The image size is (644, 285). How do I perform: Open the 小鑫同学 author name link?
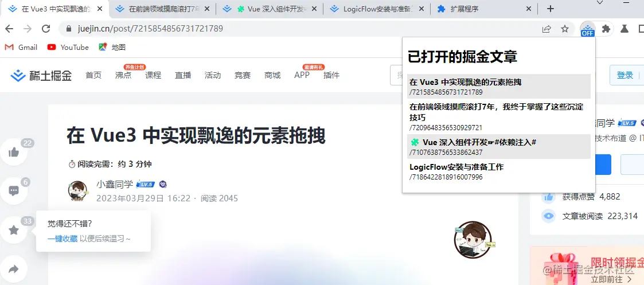tap(115, 184)
